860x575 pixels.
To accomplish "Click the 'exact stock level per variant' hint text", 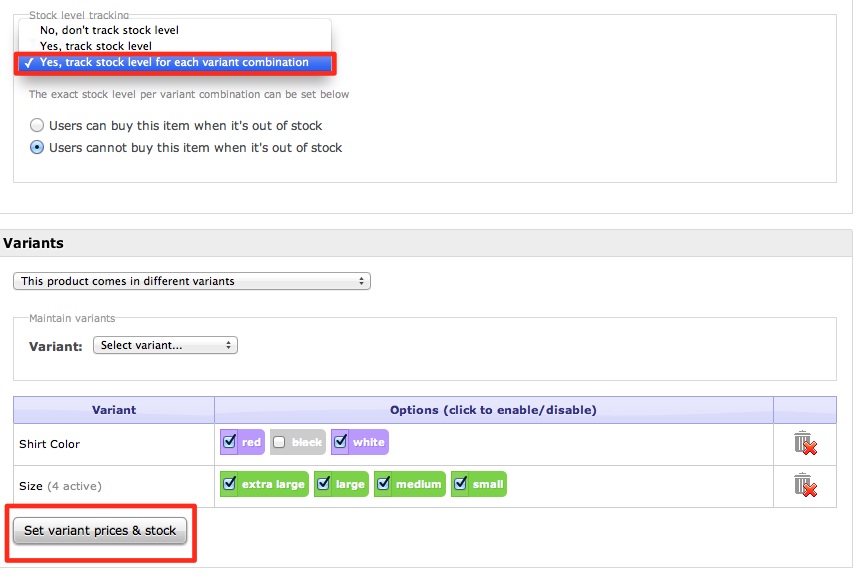I will [x=189, y=94].
